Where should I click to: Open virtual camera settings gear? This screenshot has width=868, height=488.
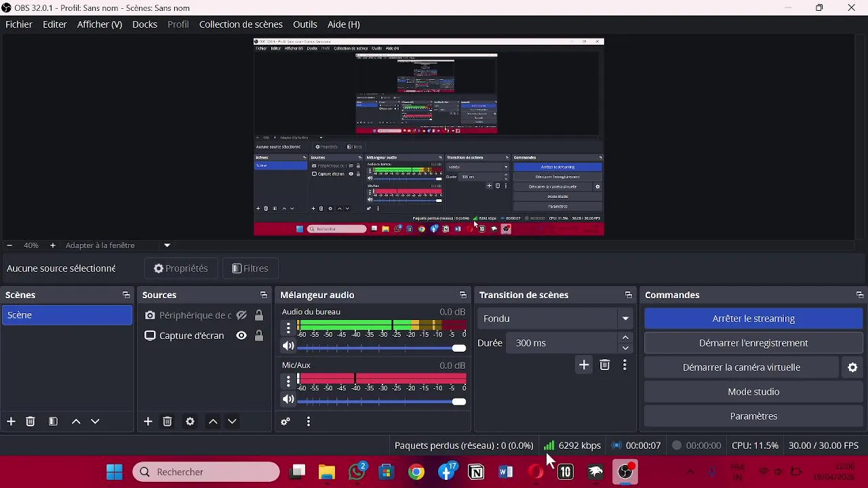point(852,367)
